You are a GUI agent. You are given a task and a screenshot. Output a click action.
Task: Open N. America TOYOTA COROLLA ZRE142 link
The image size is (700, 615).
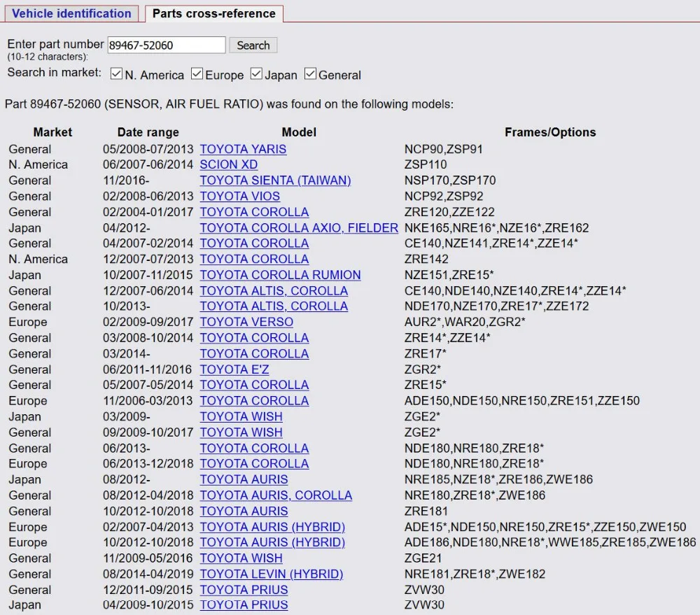pos(254,259)
